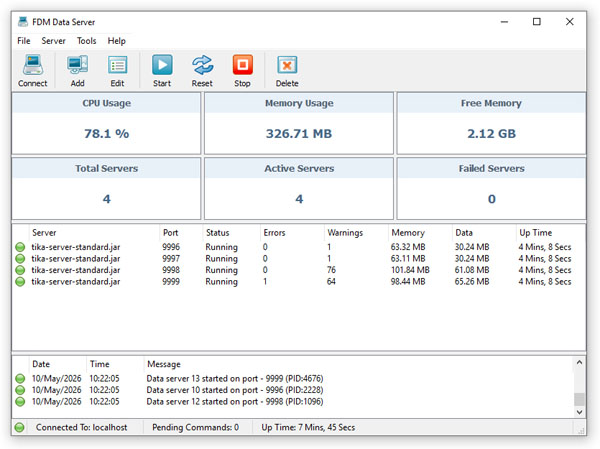Sort by the Data column header

click(x=484, y=233)
